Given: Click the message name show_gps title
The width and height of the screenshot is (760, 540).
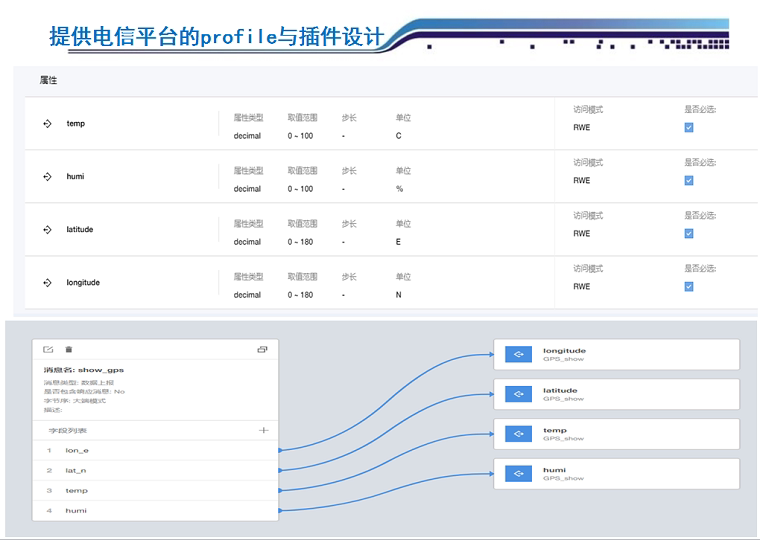Looking at the screenshot, I should (x=84, y=370).
